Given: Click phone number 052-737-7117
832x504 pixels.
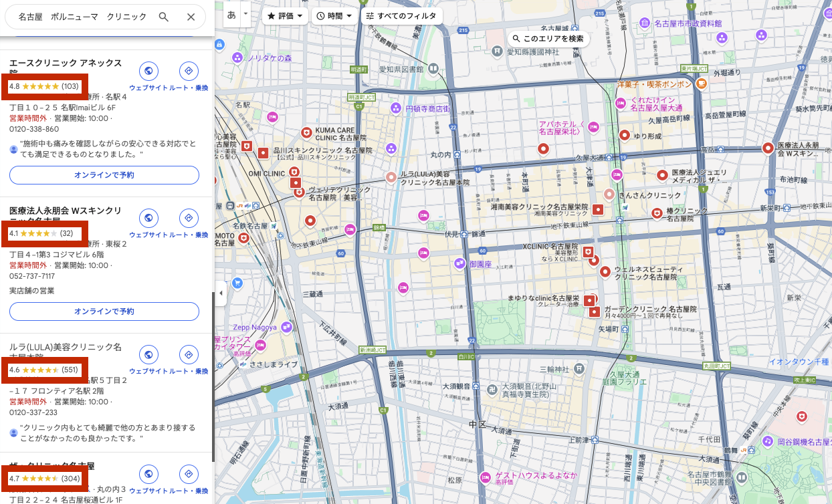Looking at the screenshot, I should pos(32,276).
